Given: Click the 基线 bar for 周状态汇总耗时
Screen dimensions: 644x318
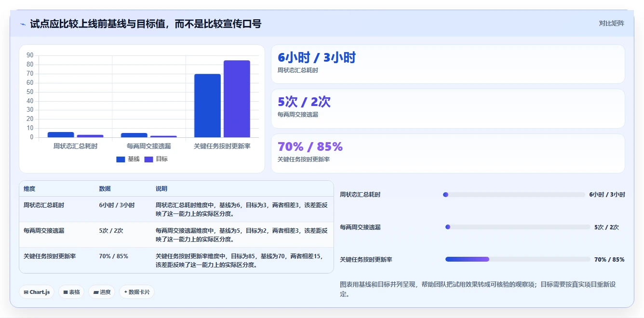Looking at the screenshot, I should pos(61,134).
